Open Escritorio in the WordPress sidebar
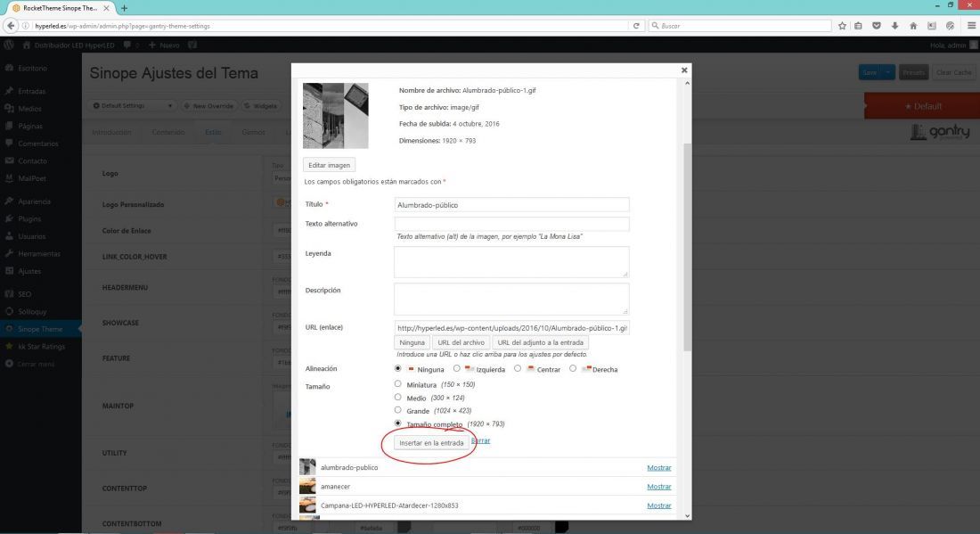980x534 pixels. (32, 68)
